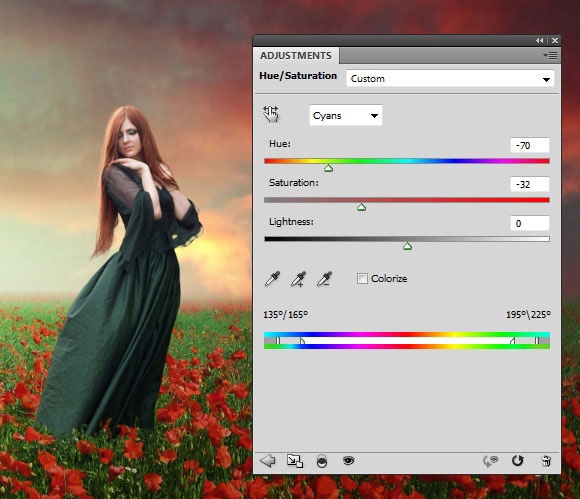
Task: Select the Add to Sample eyedropper
Action: 299,279
